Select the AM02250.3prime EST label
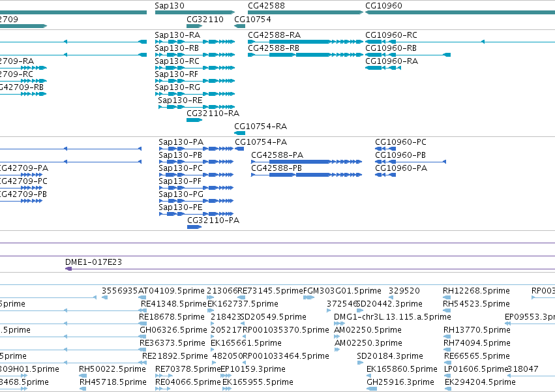 tap(368, 343)
